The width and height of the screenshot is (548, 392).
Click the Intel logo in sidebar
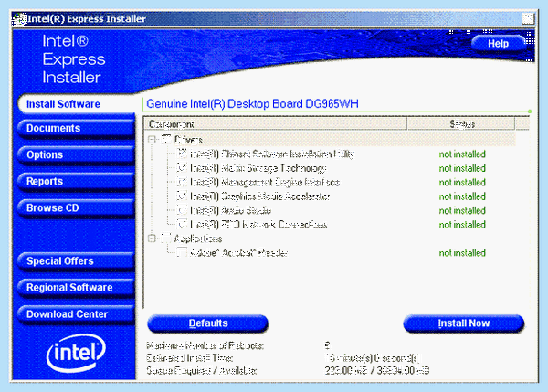(x=76, y=353)
